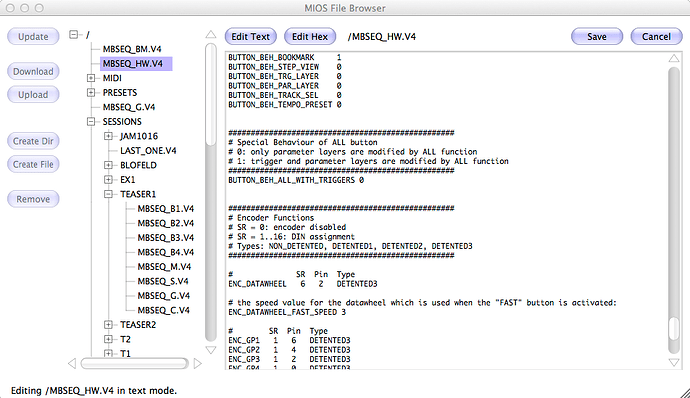This screenshot has width=690, height=398.
Task: Click the file tree scroll-up arrow
Action: [211, 34]
